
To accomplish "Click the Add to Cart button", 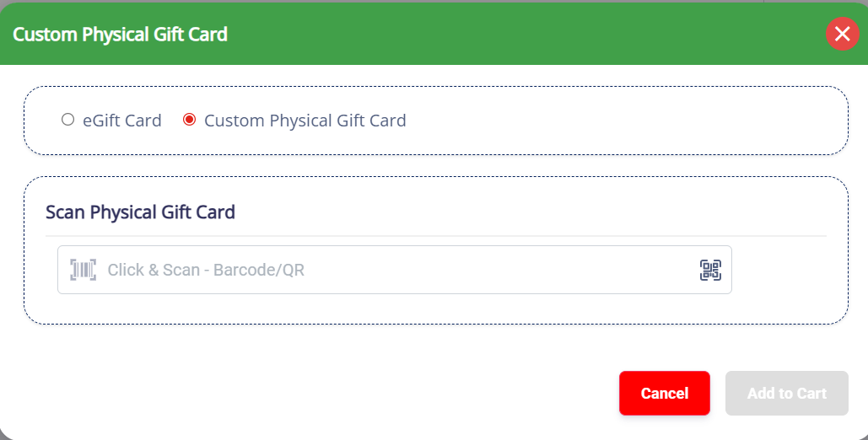I will point(786,394).
